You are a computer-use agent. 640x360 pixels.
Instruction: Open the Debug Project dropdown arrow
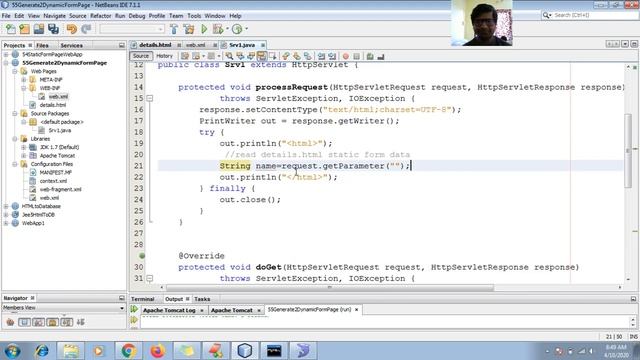pos(227,29)
